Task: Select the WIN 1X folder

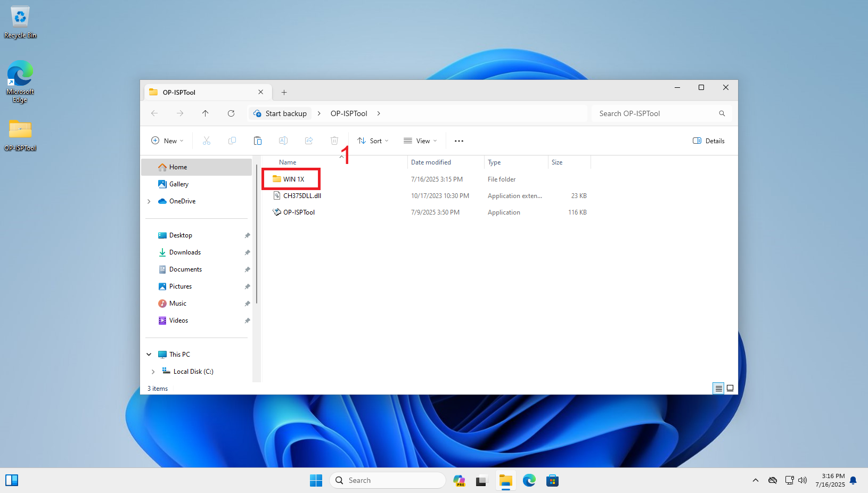Action: 293,179
